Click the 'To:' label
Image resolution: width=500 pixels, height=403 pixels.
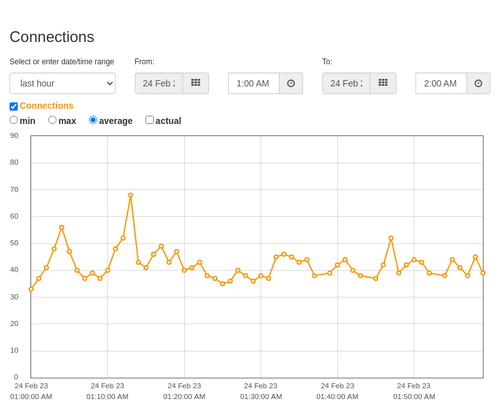(x=327, y=61)
